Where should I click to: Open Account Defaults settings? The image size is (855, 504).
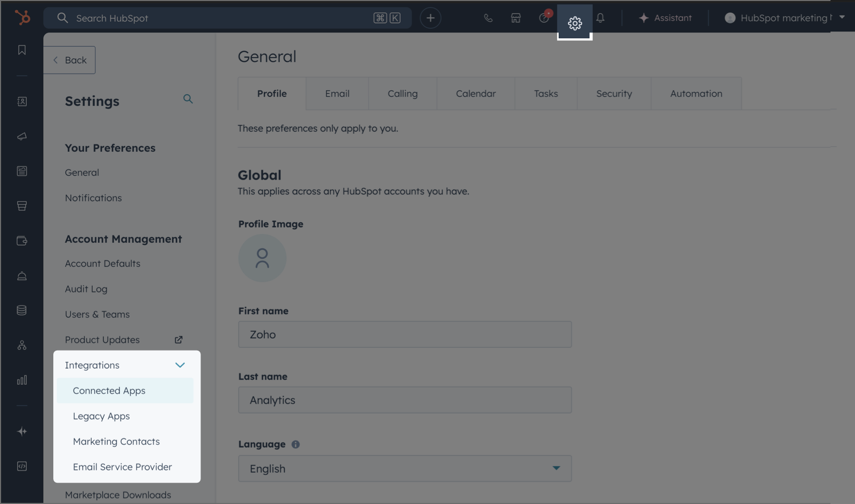click(x=103, y=264)
